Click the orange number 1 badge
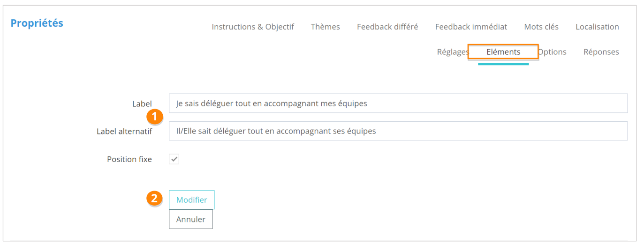The height and width of the screenshot is (244, 644). point(154,117)
